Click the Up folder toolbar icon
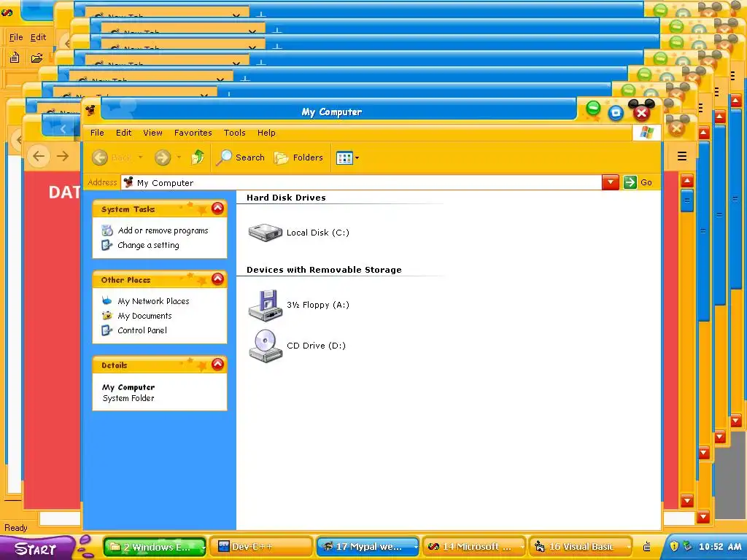The width and height of the screenshot is (747, 560). [x=197, y=157]
